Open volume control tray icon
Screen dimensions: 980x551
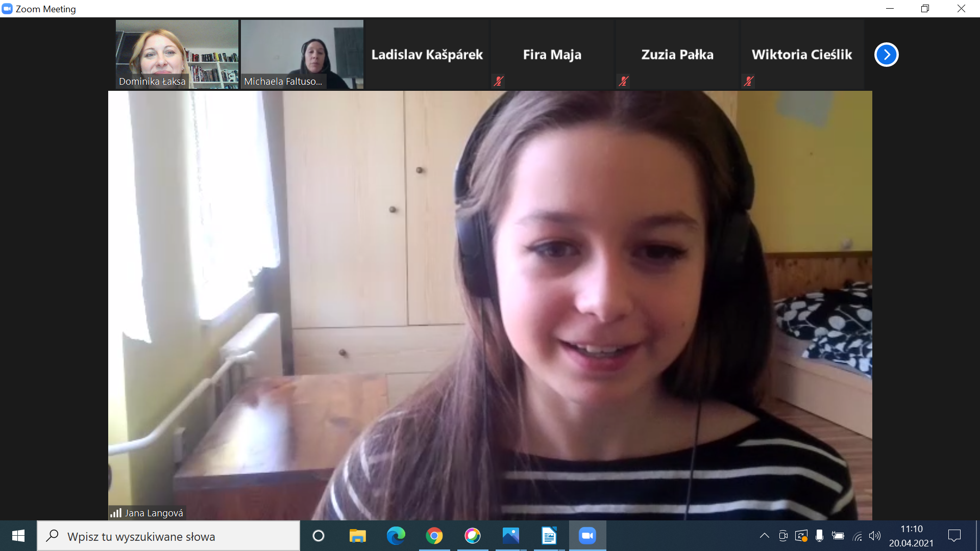coord(875,536)
